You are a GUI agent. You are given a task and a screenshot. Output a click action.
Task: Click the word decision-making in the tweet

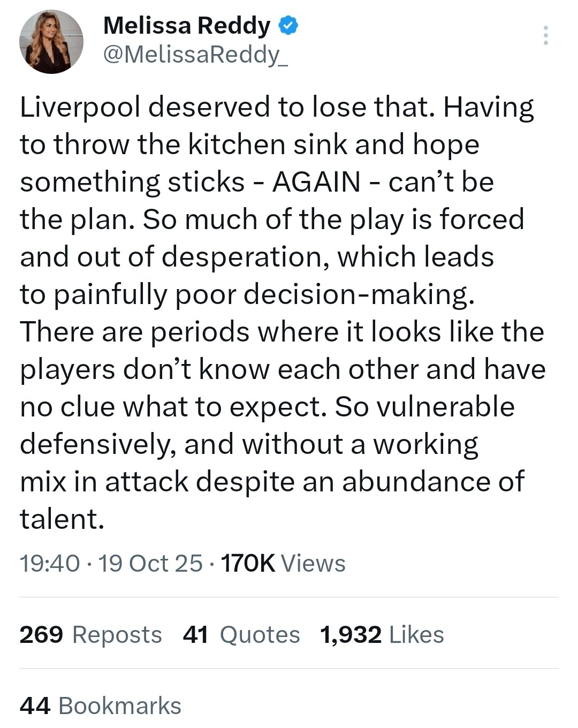click(x=359, y=294)
